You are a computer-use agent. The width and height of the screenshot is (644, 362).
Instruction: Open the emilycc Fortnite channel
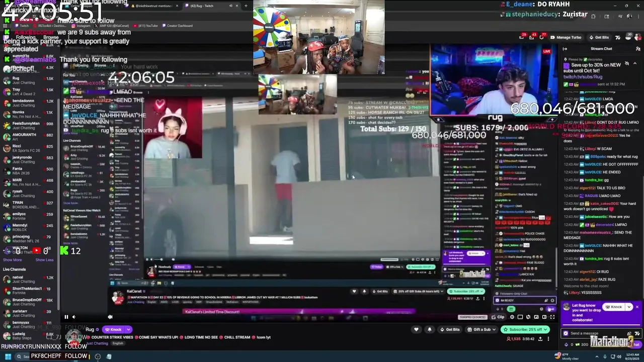(29, 216)
